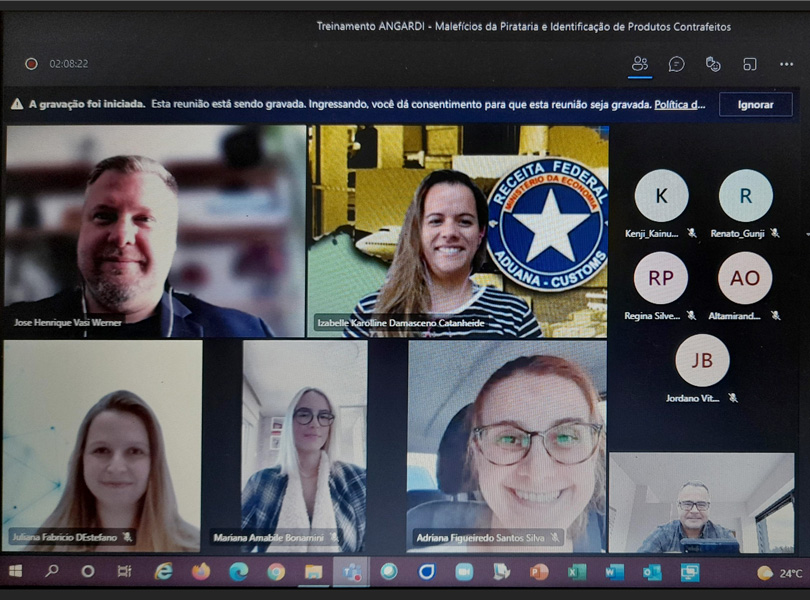The width and height of the screenshot is (810, 600).
Task: Open Word from the taskbar
Action: click(x=614, y=572)
